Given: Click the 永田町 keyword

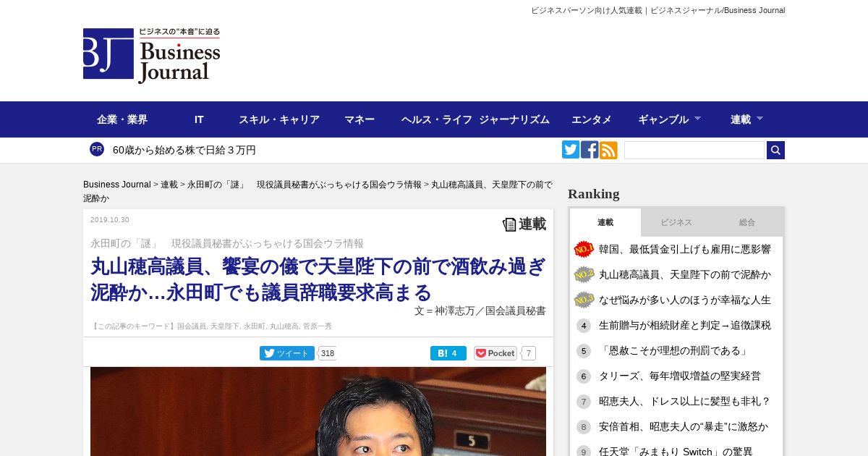Looking at the screenshot, I should pos(255,326).
